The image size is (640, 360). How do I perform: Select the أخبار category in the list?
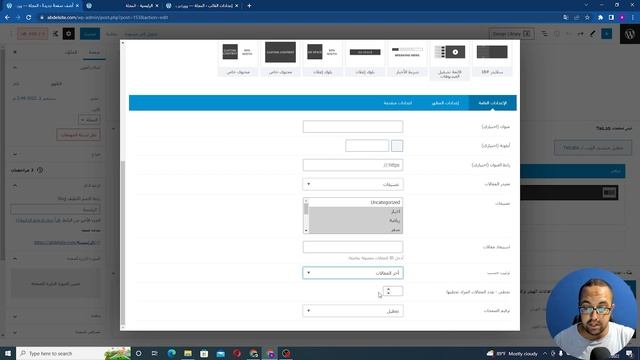(355, 211)
